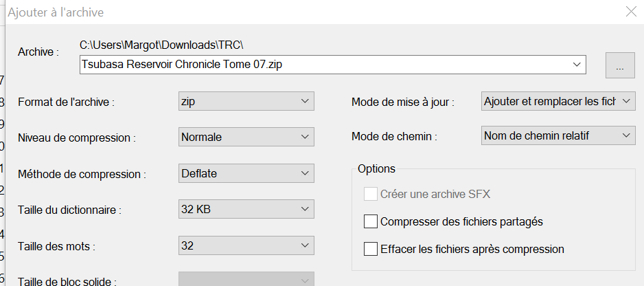The image size is (644, 286).
Task: Expand the Taille du dictionnaire dropdown
Action: tap(246, 209)
